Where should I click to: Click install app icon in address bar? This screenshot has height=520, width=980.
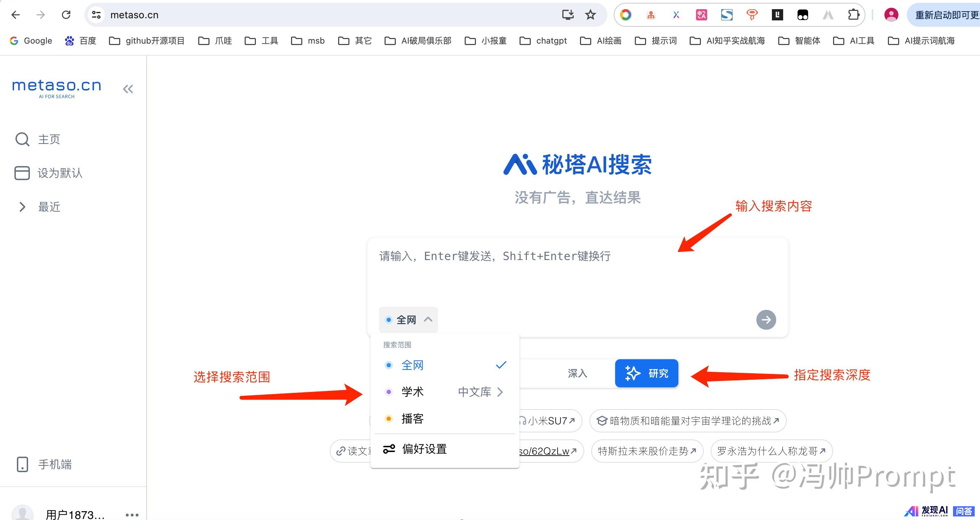coord(568,15)
